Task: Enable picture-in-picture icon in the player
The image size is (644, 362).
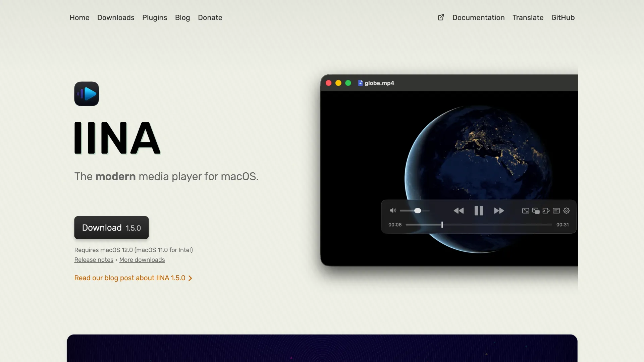Action: 536,210
